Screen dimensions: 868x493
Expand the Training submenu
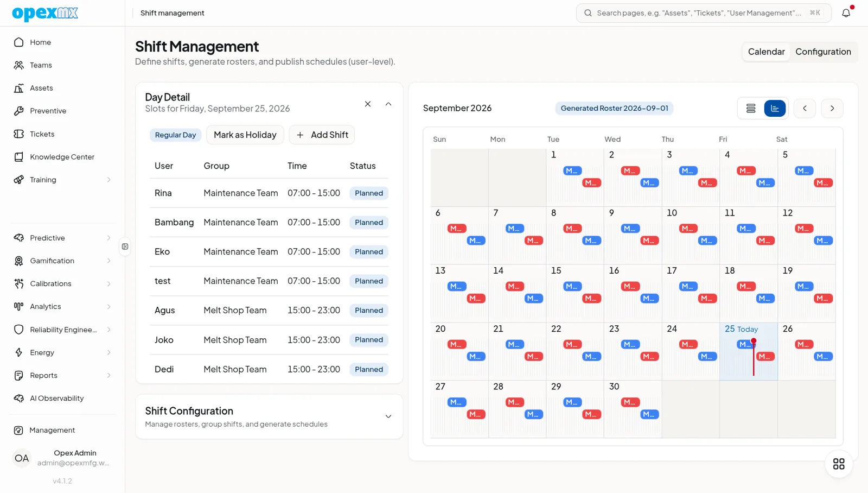108,180
